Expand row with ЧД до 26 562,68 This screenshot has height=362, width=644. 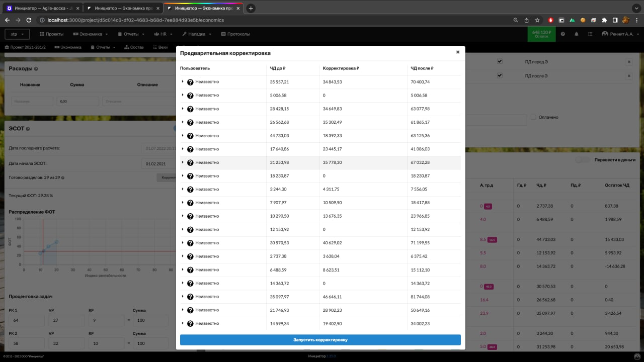pyautogui.click(x=183, y=122)
